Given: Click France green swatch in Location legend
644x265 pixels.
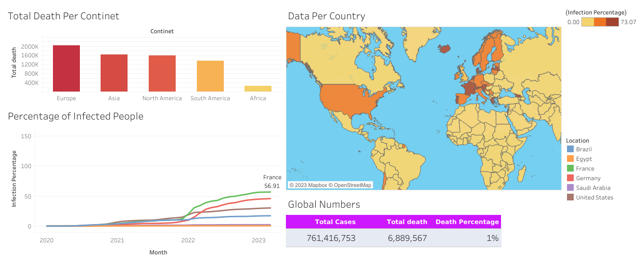Looking at the screenshot, I should click(571, 169).
